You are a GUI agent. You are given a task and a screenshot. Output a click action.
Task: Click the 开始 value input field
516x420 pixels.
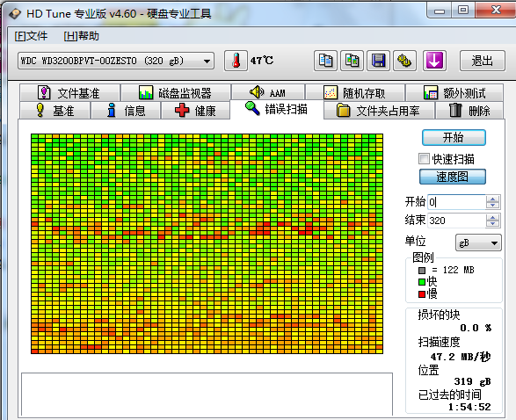(x=456, y=202)
